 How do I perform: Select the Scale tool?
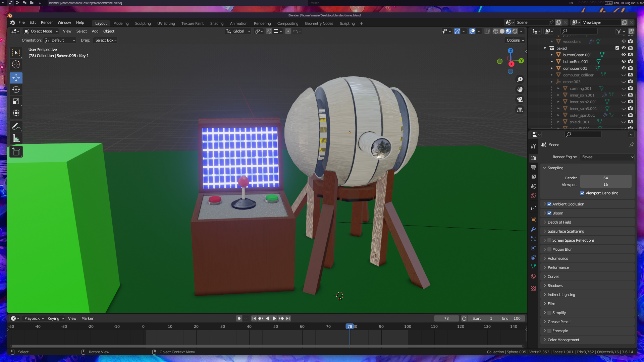[x=16, y=101]
